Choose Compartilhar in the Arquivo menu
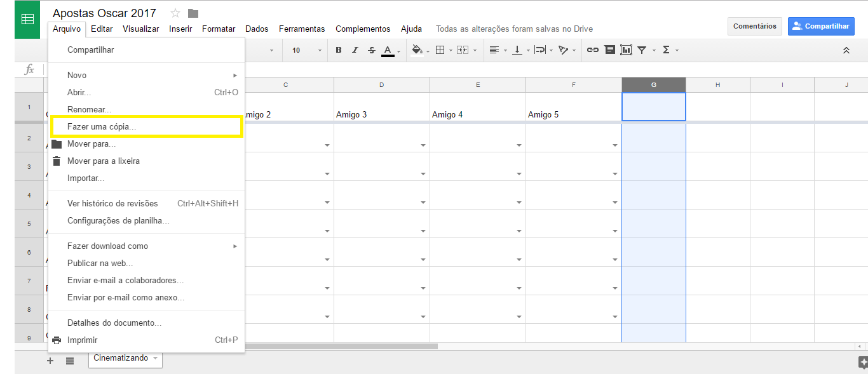 (x=146, y=50)
